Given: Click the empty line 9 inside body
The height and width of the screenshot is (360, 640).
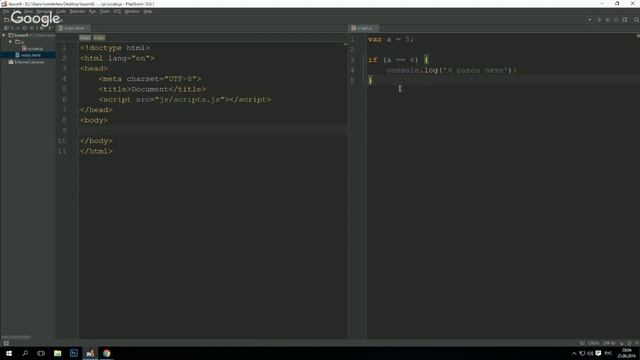Looking at the screenshot, I should pos(212,131).
